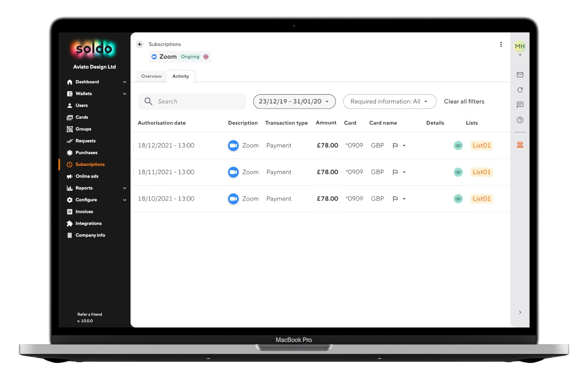Open the Dashboard menu item
Viewport: 588px width, 378px height.
click(x=87, y=82)
